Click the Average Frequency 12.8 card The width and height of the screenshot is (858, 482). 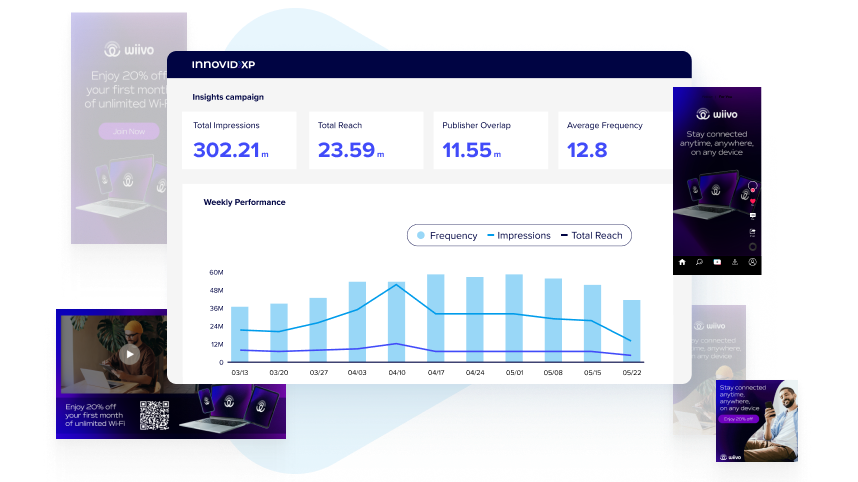pos(616,141)
